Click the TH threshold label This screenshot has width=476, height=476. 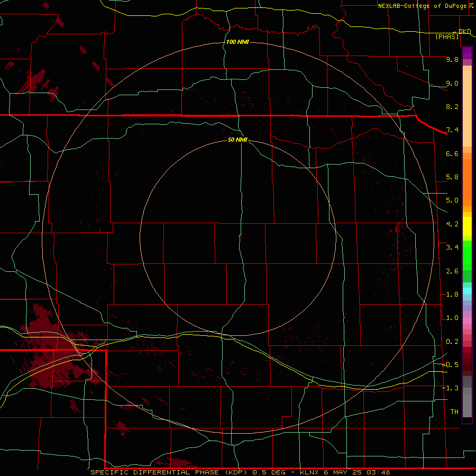pos(454,412)
